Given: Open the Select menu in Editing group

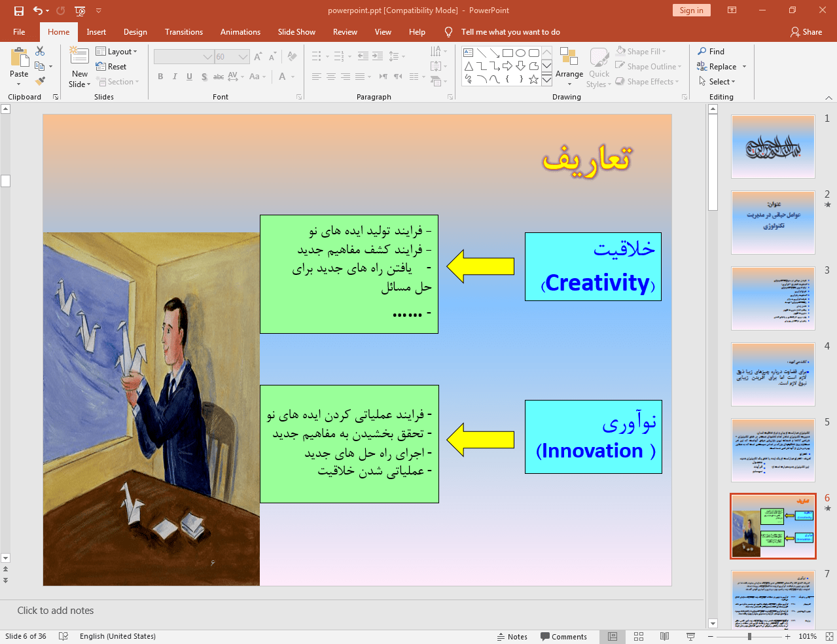Looking at the screenshot, I should tap(718, 81).
